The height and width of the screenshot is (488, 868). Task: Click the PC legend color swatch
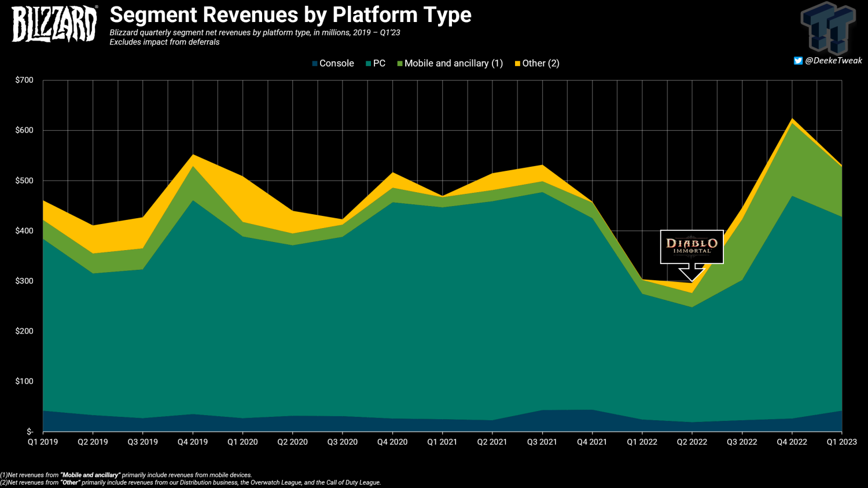[368, 64]
